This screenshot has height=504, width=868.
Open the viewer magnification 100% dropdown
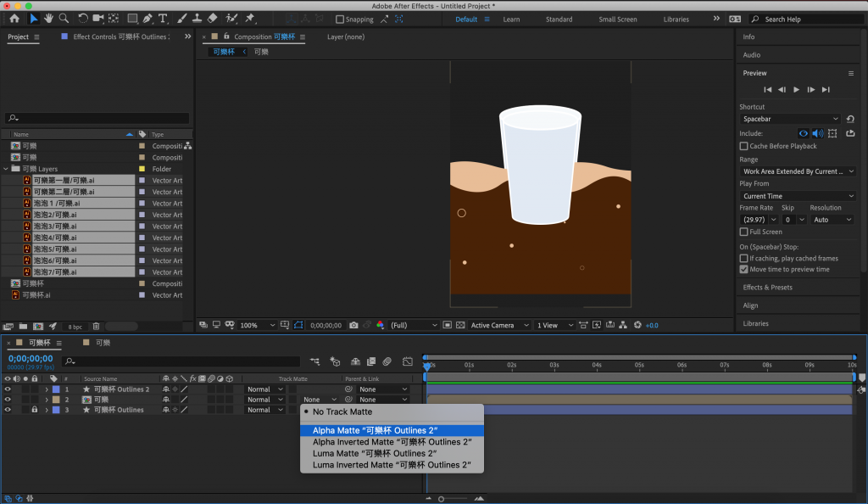pyautogui.click(x=259, y=325)
